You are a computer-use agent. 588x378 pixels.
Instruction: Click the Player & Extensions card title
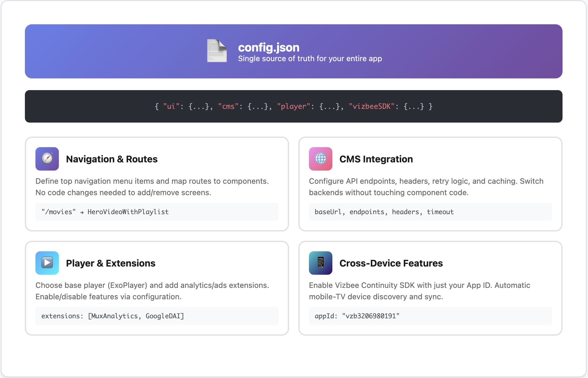click(111, 263)
